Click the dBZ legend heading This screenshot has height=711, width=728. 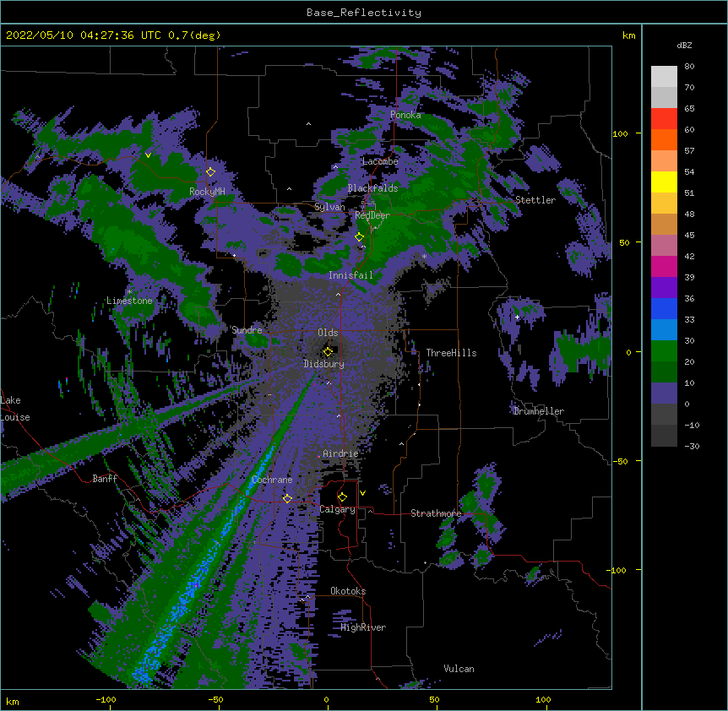[x=684, y=45]
